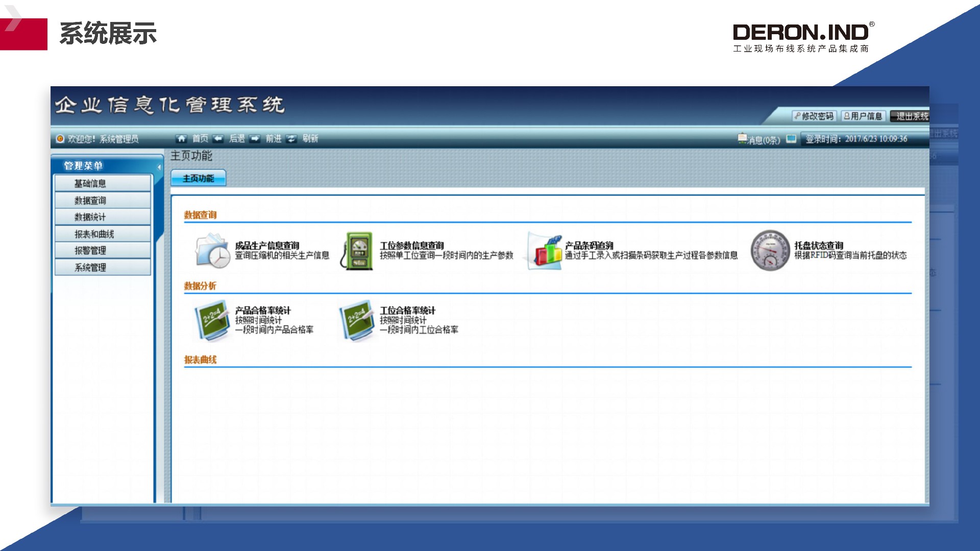Click the chalkboard icon for 产品合格率统计
The height and width of the screenshot is (551, 980).
212,321
